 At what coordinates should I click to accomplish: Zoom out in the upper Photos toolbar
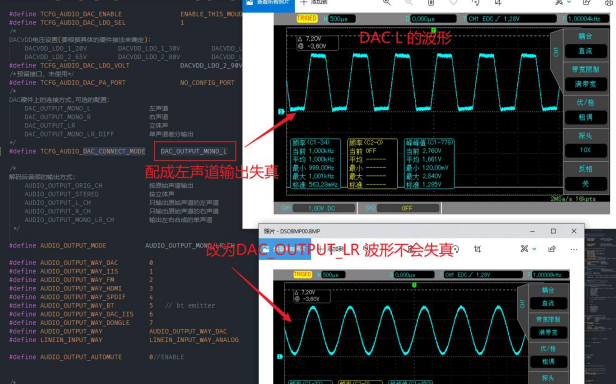point(409,2)
